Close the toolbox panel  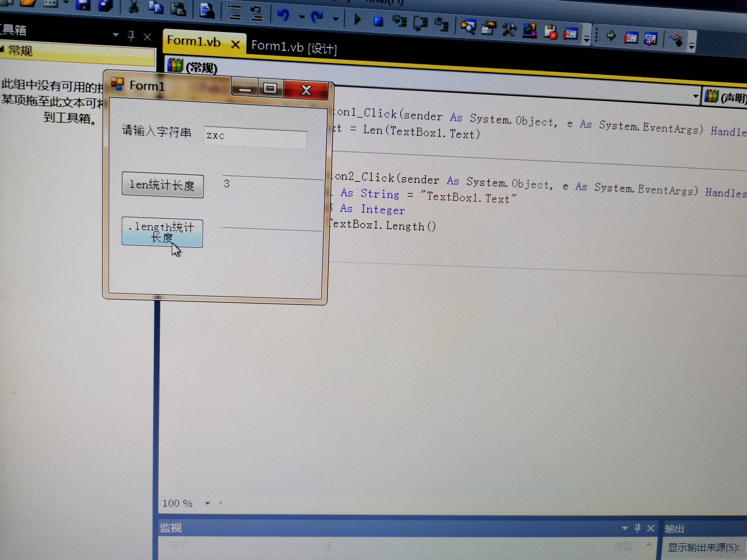coord(147,36)
